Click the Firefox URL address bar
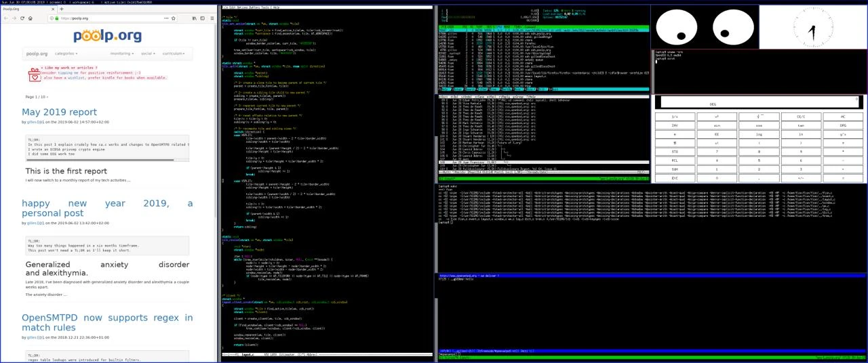Screen dimensions: 868x363 click(x=108, y=18)
